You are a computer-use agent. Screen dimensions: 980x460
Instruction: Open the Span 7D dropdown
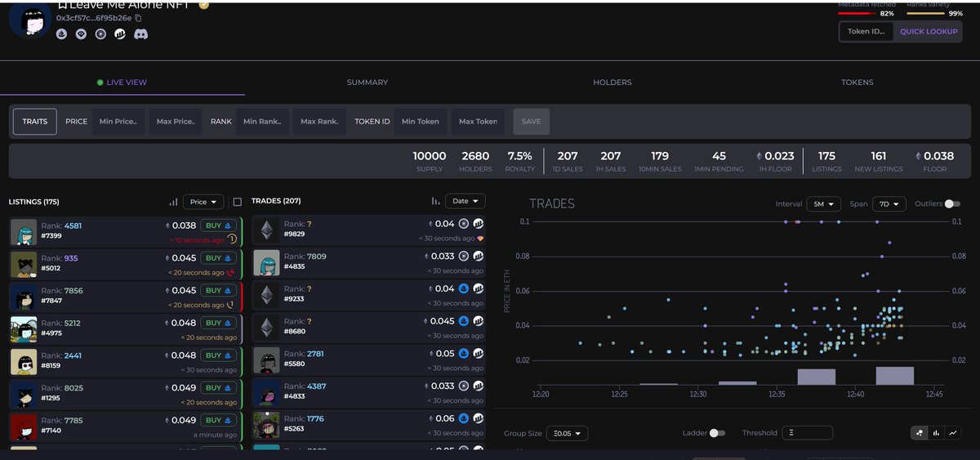(889, 204)
